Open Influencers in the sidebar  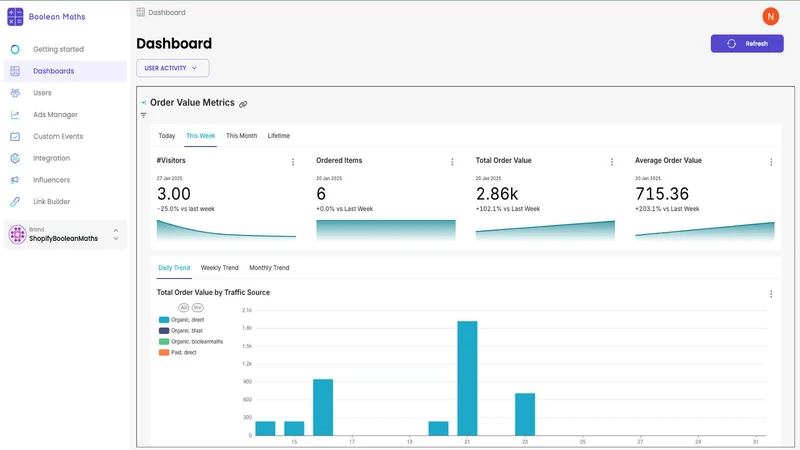52,180
